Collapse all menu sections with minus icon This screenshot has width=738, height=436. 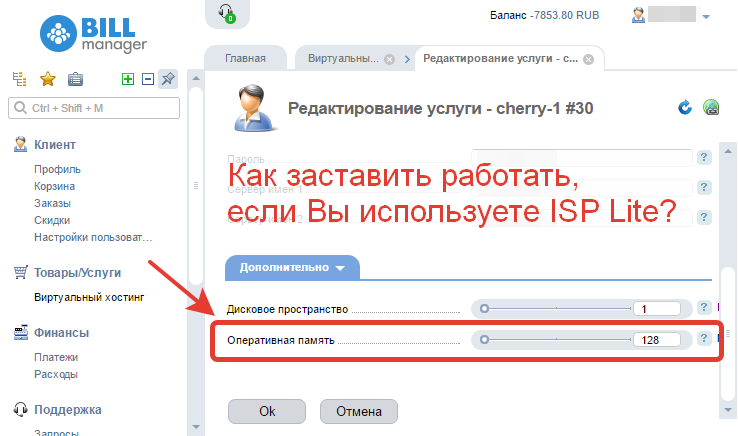click(148, 79)
